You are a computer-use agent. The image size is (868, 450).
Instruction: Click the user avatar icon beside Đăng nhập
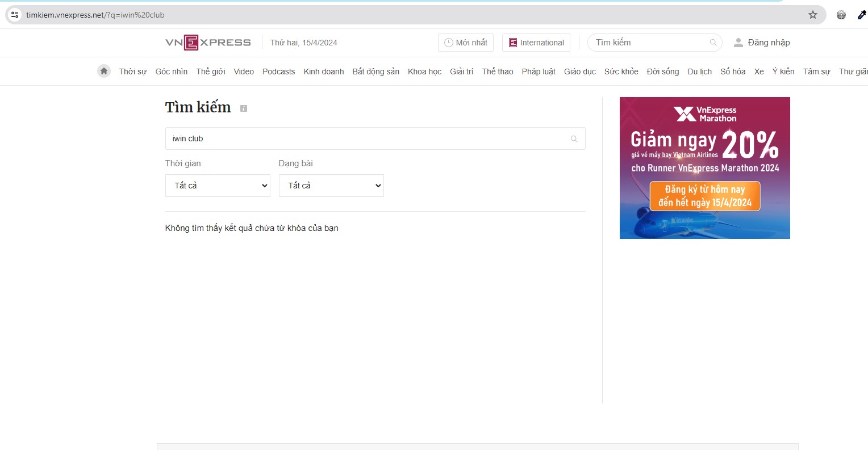click(738, 43)
